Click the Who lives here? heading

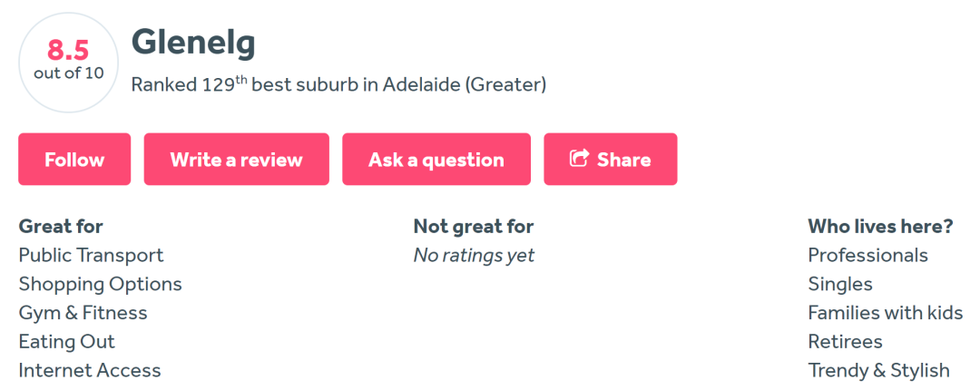click(880, 226)
